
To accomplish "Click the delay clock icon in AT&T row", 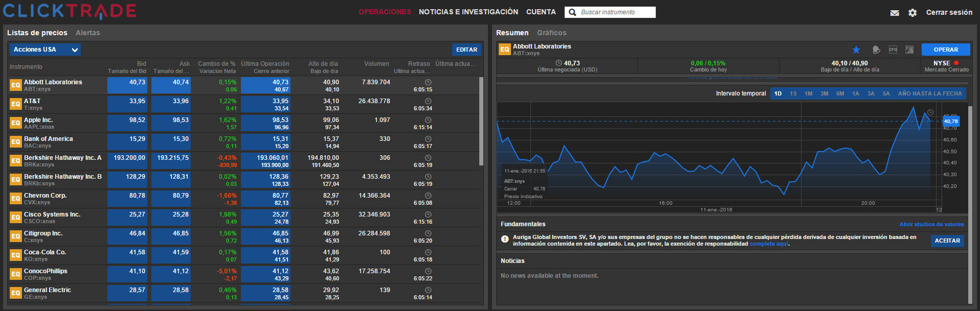I will (x=428, y=101).
